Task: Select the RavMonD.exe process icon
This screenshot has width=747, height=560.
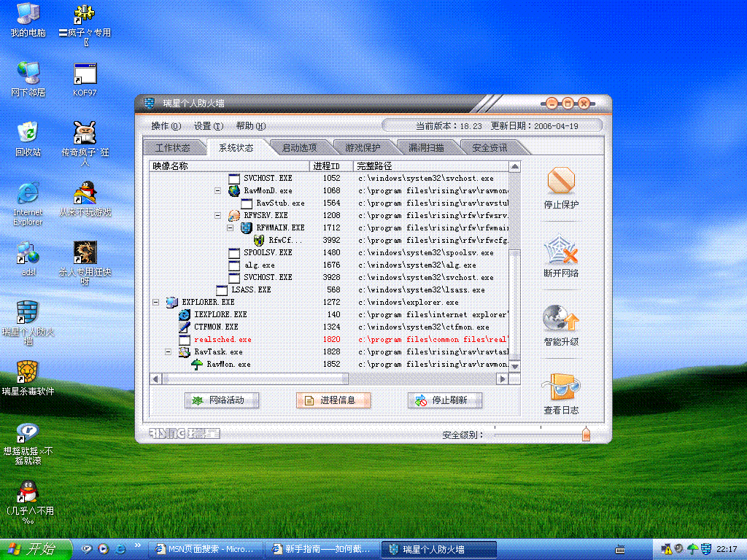Action: click(x=234, y=190)
